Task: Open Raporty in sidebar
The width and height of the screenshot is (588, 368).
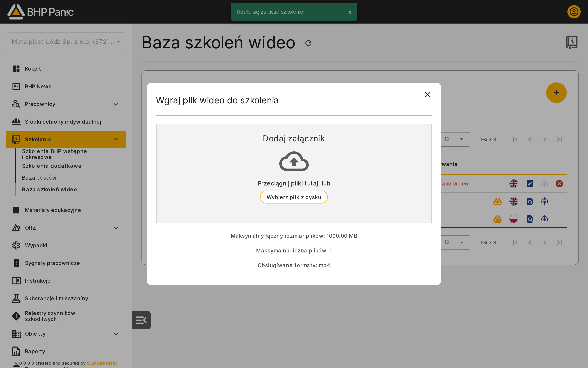Action: [x=66, y=351]
